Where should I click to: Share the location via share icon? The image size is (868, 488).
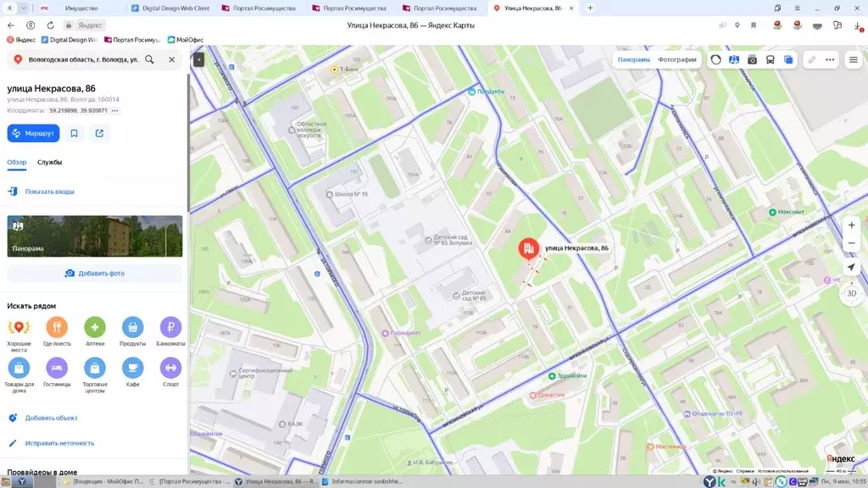100,133
